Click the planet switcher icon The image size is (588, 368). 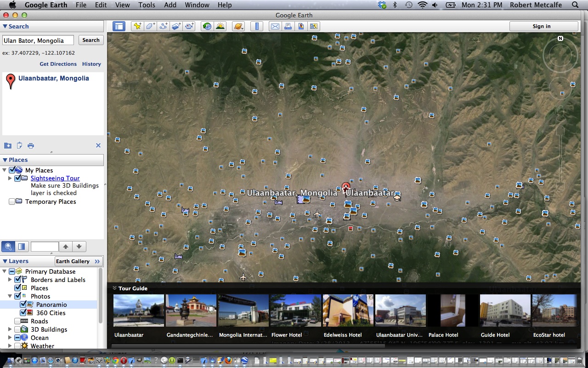click(238, 26)
